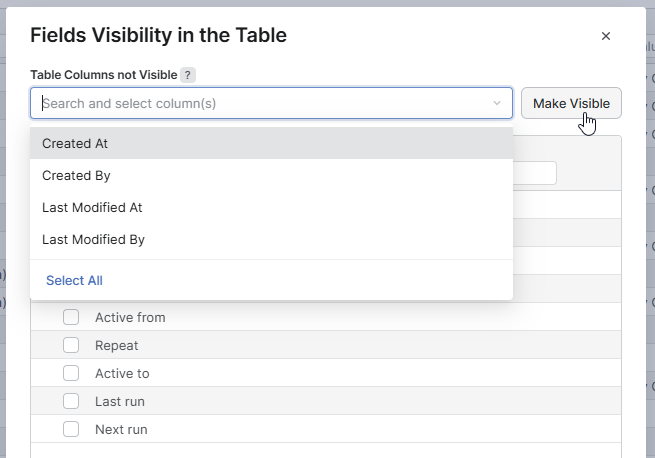655x458 pixels.
Task: Choose 'Created By' from the dropdown list
Action: pyautogui.click(x=76, y=175)
